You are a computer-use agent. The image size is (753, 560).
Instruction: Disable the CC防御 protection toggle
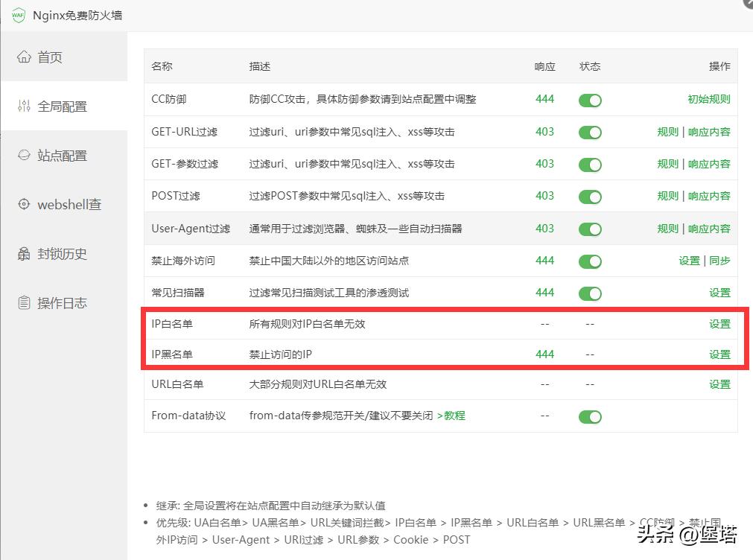point(589,99)
